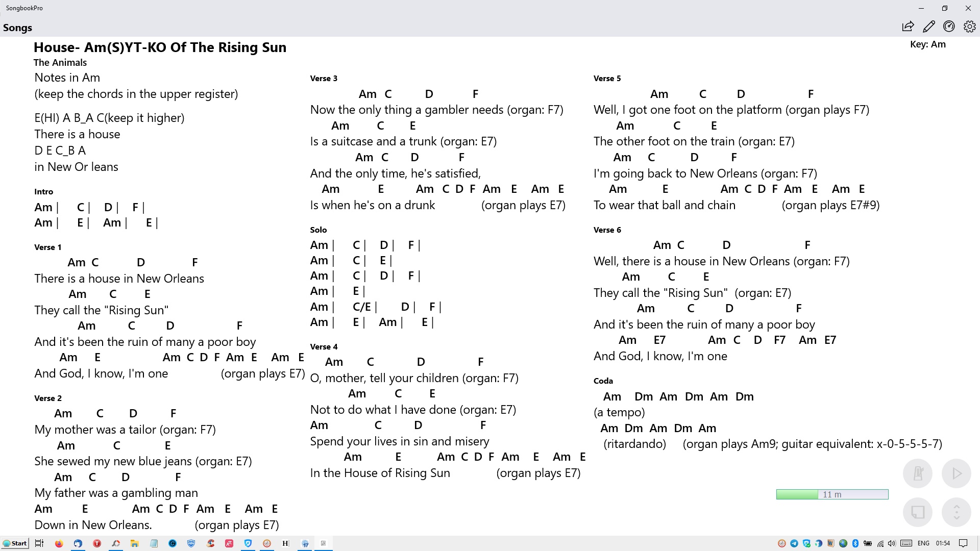Open the song editor with the pencil icon

(928, 27)
